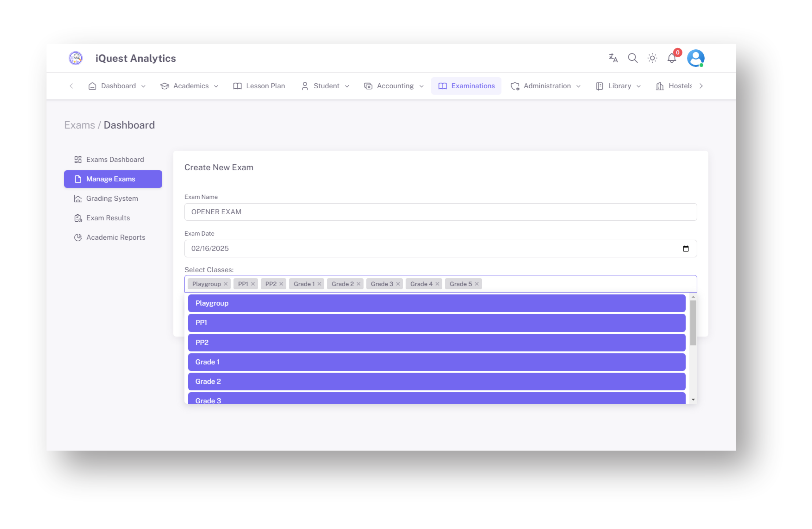
Task: Open the user profile avatar
Action: coord(695,58)
